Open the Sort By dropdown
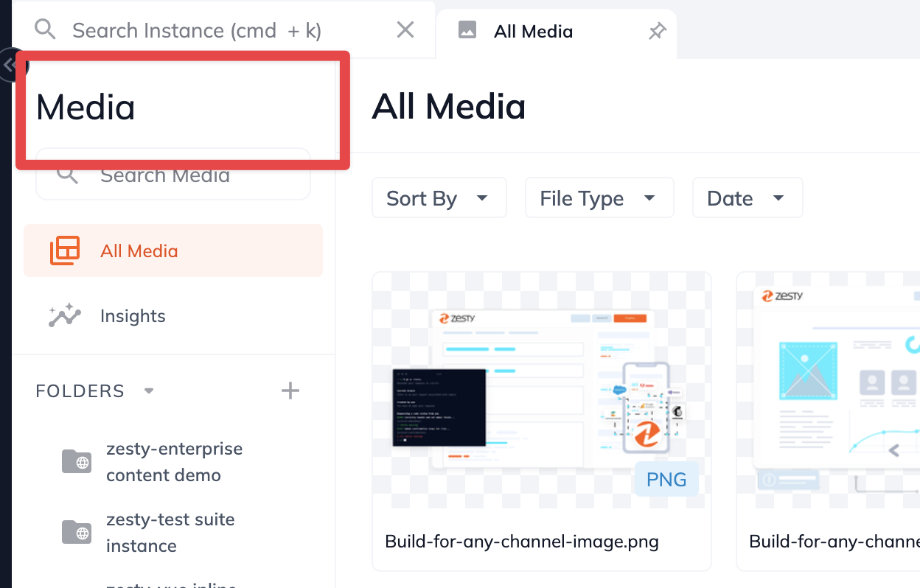This screenshot has width=920, height=588. pos(439,197)
